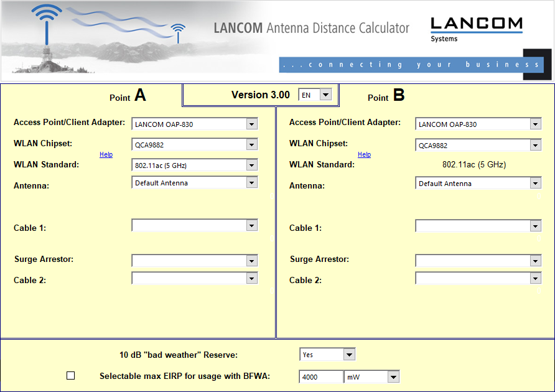Click the max EIRP value field
This screenshot has width=555, height=392.
click(321, 377)
